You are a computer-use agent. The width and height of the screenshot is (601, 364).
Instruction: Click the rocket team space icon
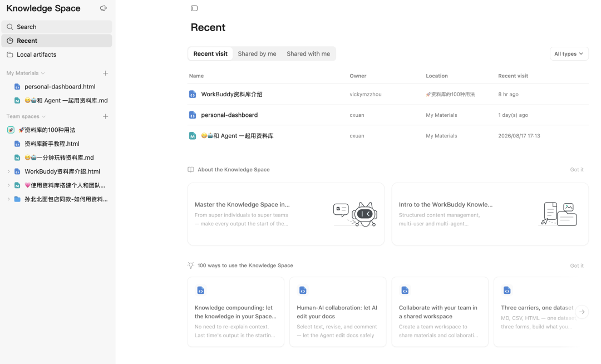[11, 130]
